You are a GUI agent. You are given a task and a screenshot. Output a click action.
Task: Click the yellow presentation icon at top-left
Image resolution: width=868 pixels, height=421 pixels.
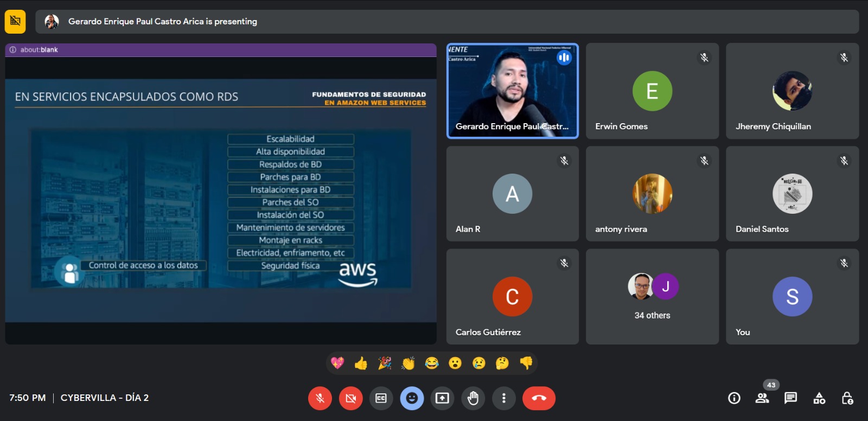(x=15, y=22)
